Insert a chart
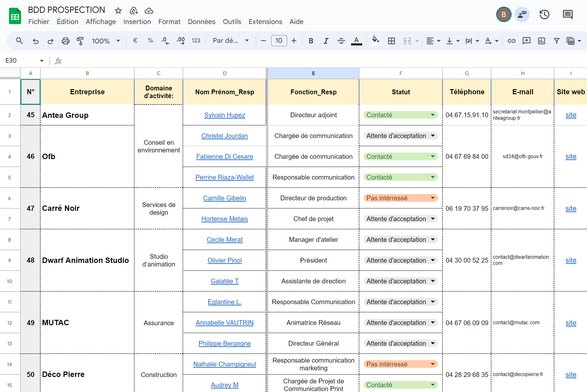Image resolution: width=587 pixels, height=392 pixels. tap(542, 41)
